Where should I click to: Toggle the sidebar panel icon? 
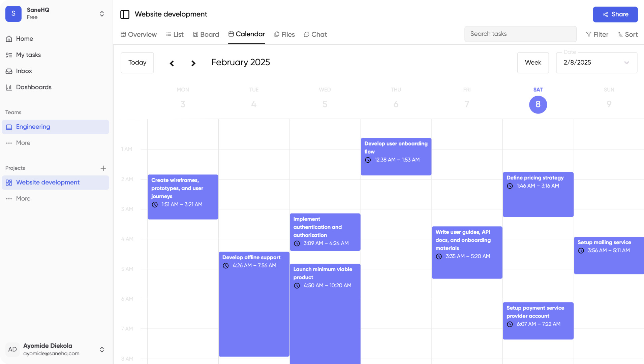pos(125,14)
